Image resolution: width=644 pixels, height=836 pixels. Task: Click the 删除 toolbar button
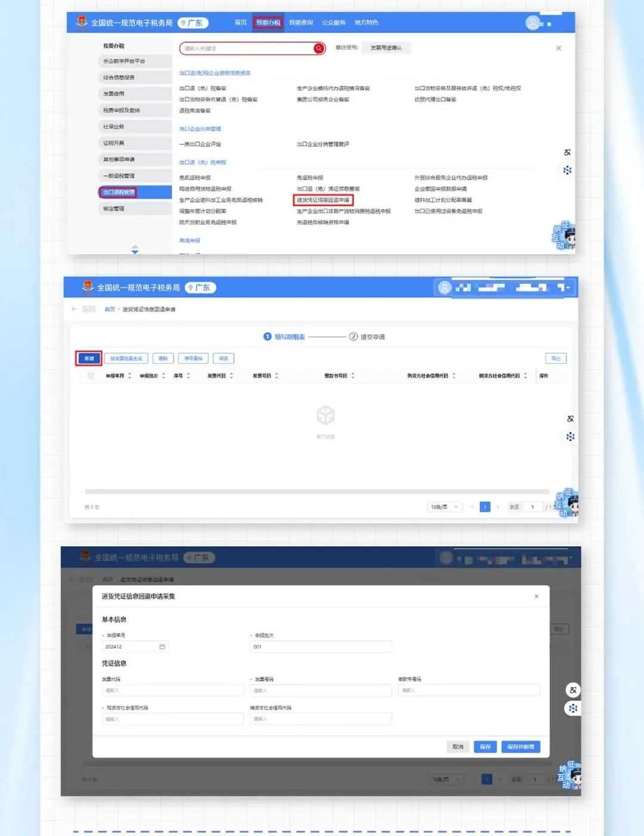coord(163,358)
